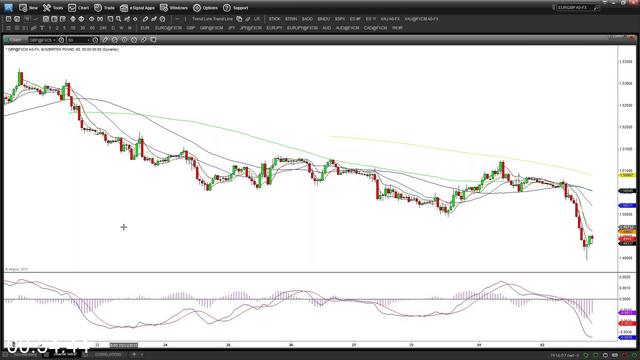The image size is (640, 360).
Task: Click the purple MACD value label on axis
Action: point(627,313)
